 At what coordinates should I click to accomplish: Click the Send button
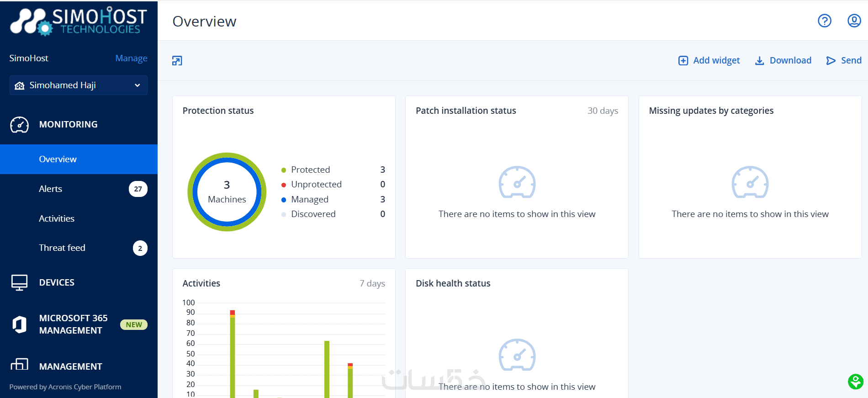[844, 61]
